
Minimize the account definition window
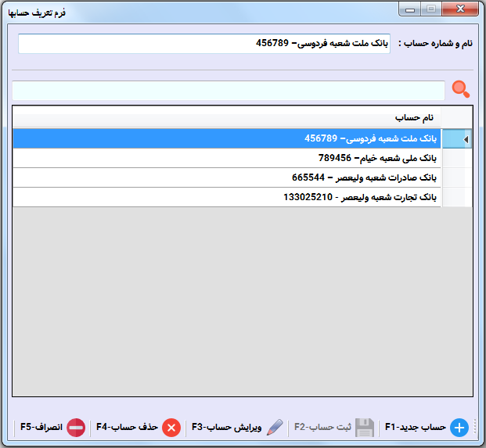click(x=410, y=9)
